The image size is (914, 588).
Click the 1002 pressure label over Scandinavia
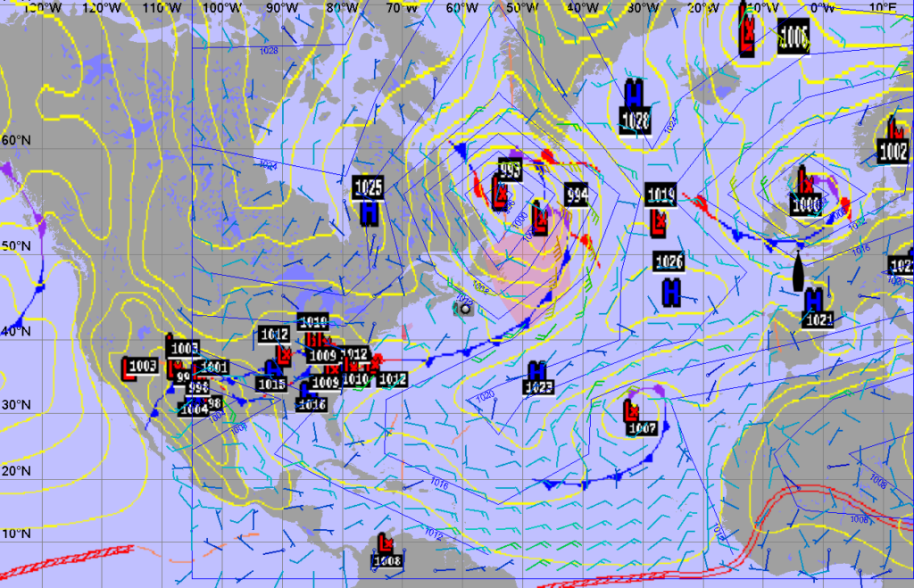(x=894, y=151)
